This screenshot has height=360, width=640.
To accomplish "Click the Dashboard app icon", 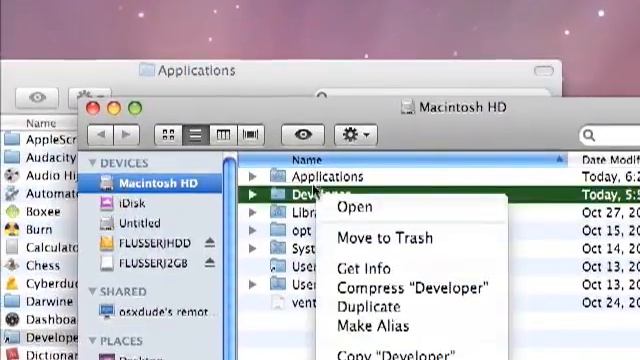I will coord(12,319).
